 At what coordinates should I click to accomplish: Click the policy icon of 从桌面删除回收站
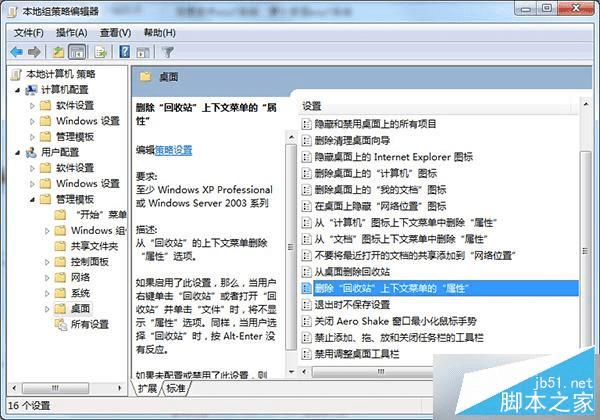point(307,272)
